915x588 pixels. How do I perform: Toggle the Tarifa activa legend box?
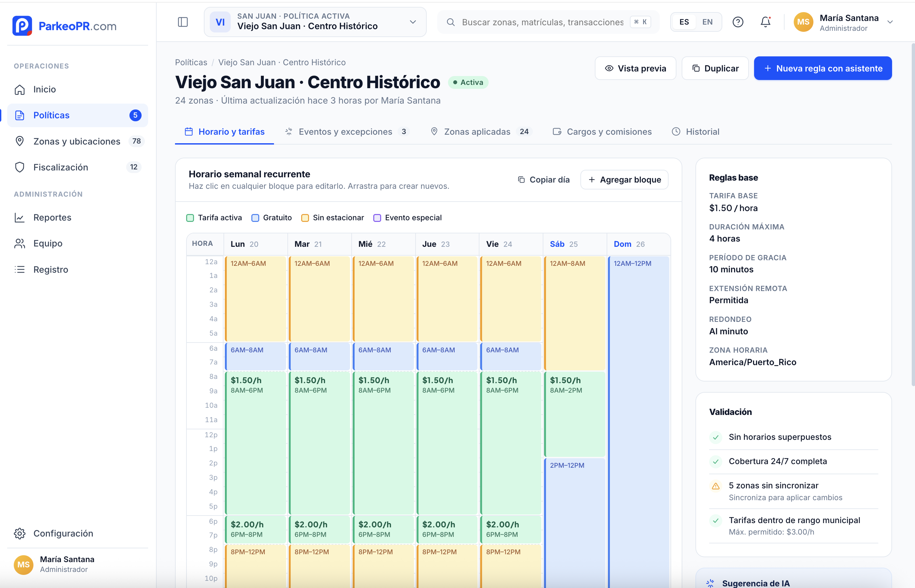190,218
